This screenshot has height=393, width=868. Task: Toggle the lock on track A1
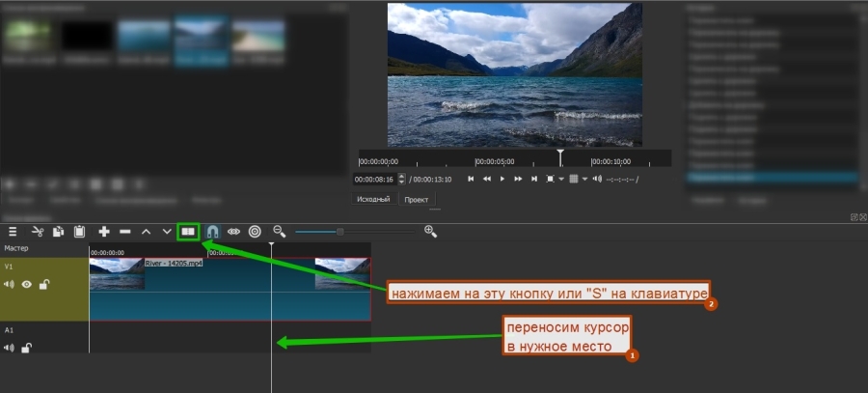(27, 348)
